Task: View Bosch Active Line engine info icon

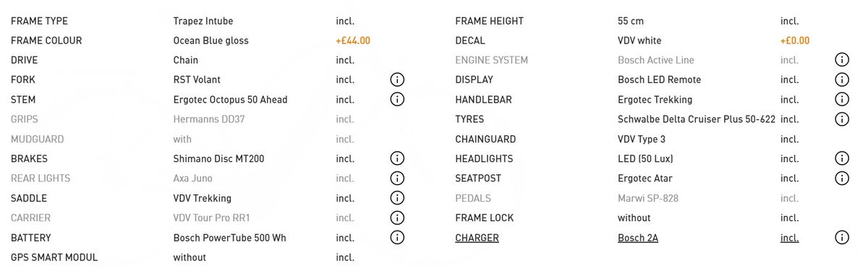Action: pos(841,60)
